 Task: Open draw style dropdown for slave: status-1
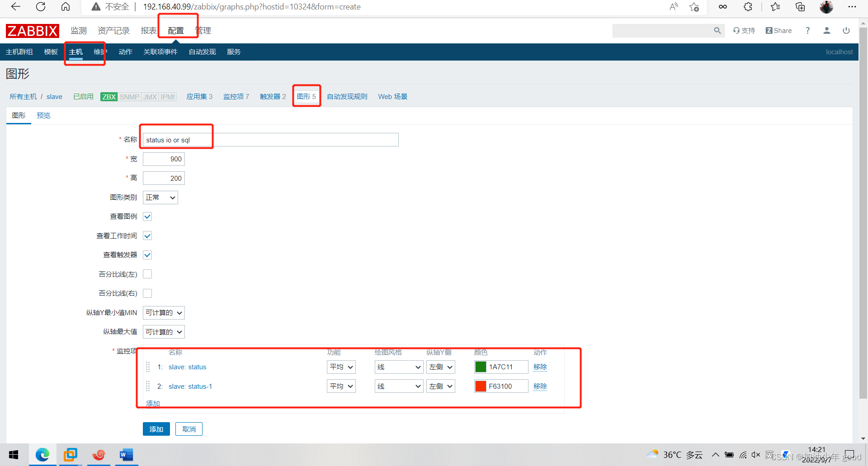[x=399, y=386]
